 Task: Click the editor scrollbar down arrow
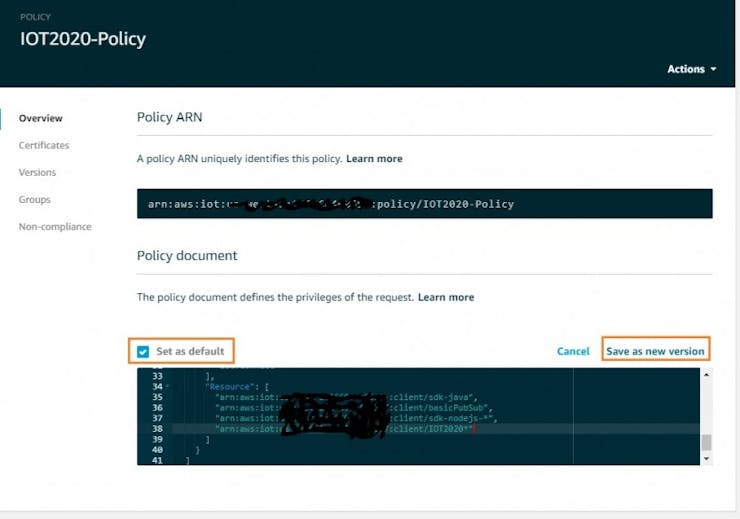tap(706, 459)
